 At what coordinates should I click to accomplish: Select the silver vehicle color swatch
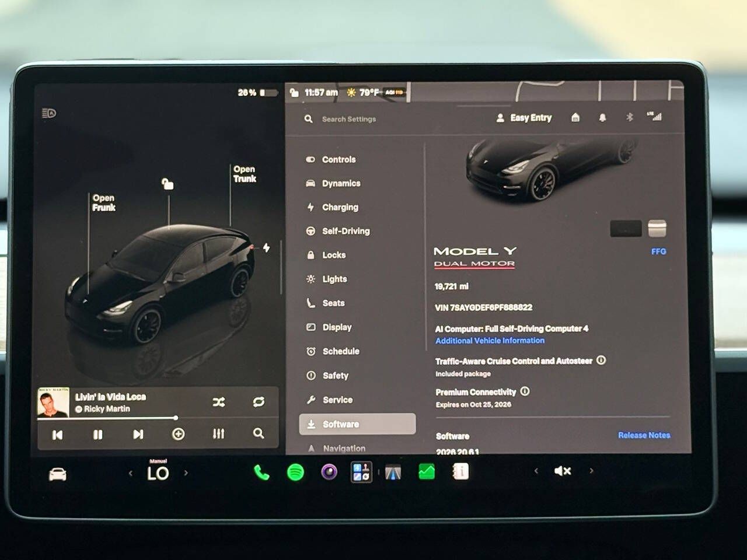tap(657, 229)
